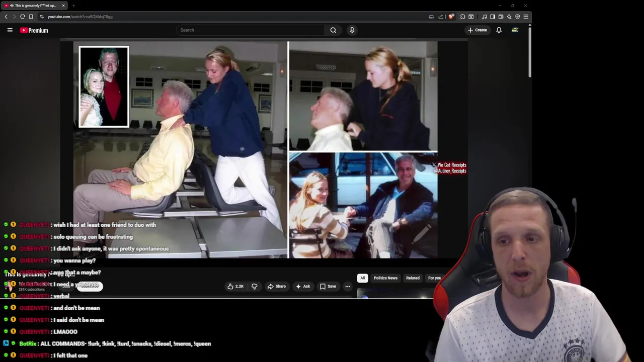Mute tab via speaker icon in tab
This screenshot has height=362, width=644.
(x=12, y=6)
